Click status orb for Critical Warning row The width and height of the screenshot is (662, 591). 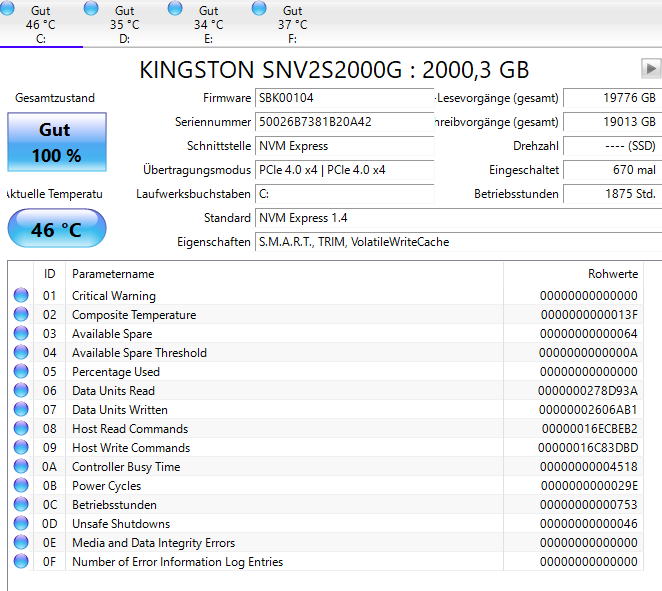pos(21,295)
